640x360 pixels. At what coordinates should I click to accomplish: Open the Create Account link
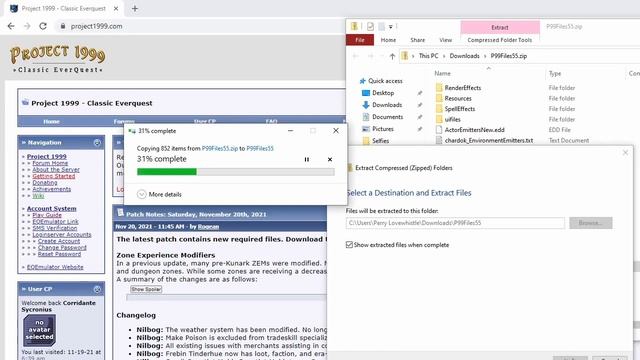(x=59, y=241)
